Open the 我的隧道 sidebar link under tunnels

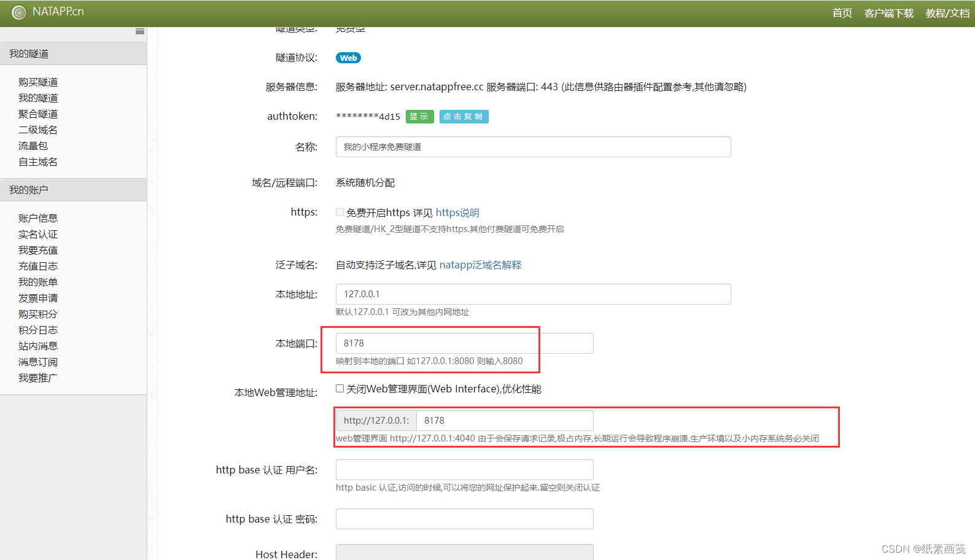click(38, 98)
